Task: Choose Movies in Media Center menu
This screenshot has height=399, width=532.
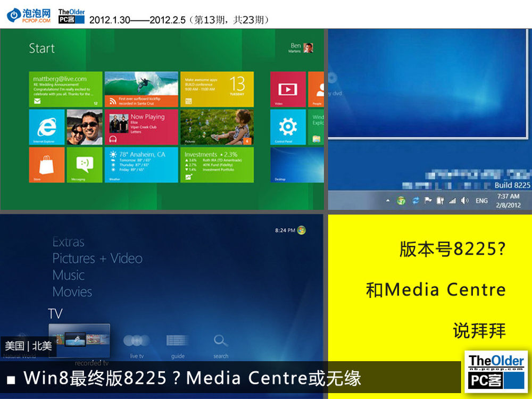Action: coord(72,292)
